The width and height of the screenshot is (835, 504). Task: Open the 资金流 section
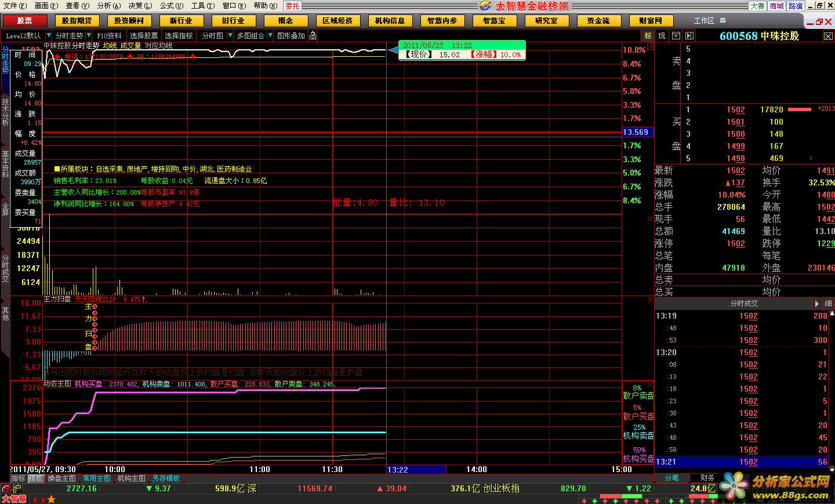click(598, 21)
